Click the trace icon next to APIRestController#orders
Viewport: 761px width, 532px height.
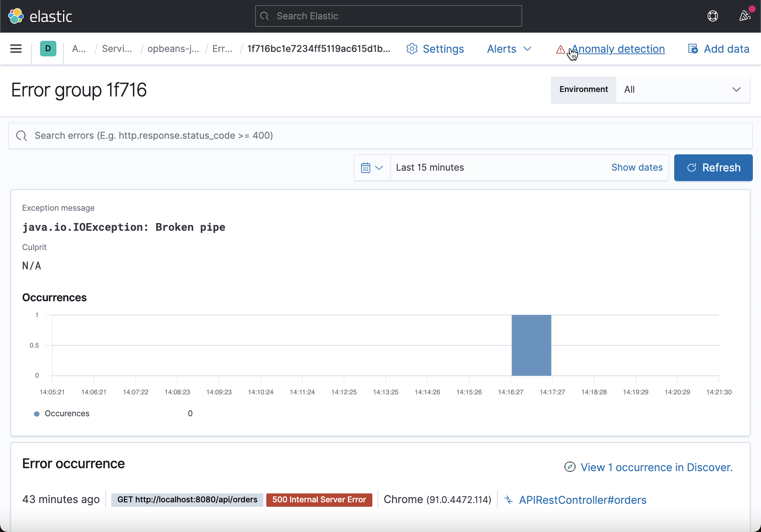coord(508,500)
